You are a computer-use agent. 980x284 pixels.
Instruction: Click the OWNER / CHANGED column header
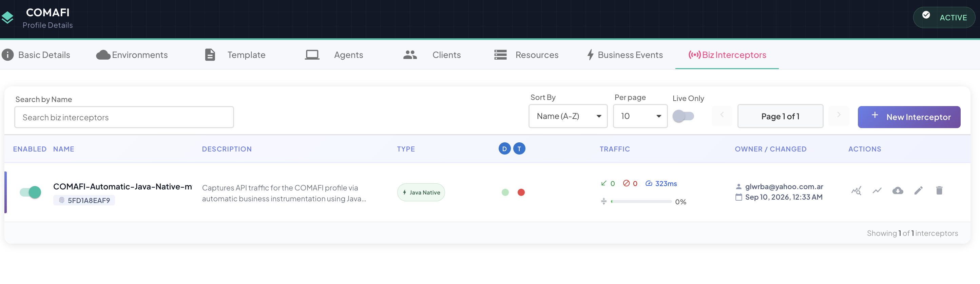(x=770, y=149)
